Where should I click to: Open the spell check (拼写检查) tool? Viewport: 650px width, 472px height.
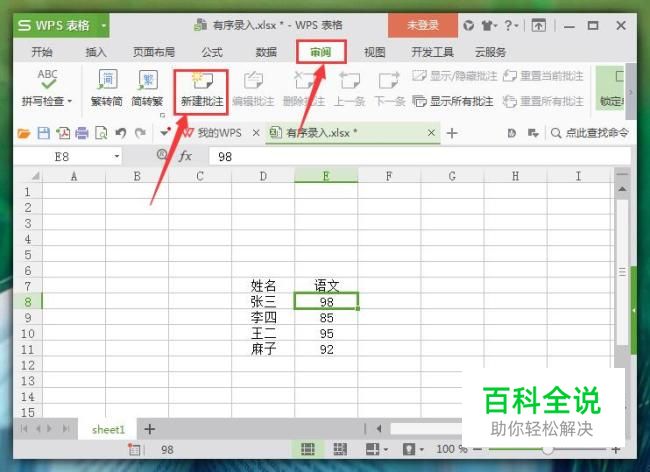click(47, 87)
